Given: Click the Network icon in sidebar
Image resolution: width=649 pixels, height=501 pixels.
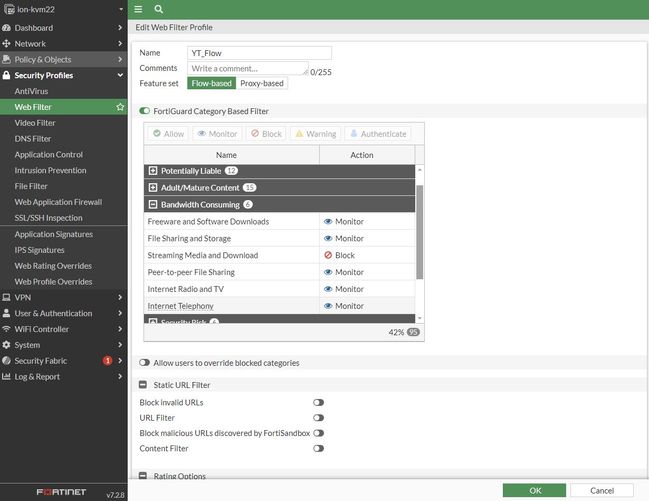Looking at the screenshot, I should [6, 43].
